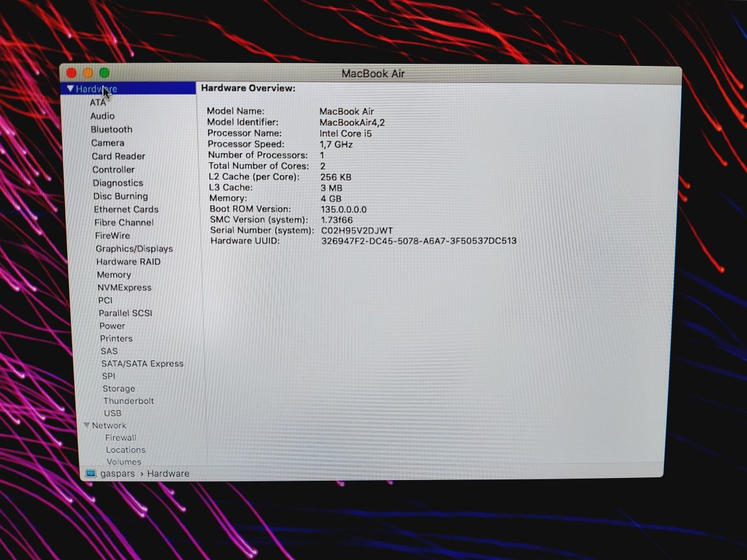Open SATA/SATA Express entry

tap(142, 364)
